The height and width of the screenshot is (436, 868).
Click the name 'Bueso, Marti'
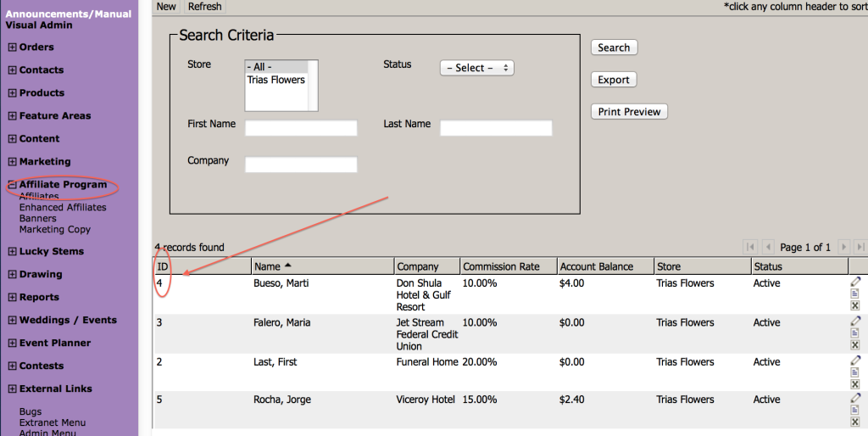tap(281, 283)
